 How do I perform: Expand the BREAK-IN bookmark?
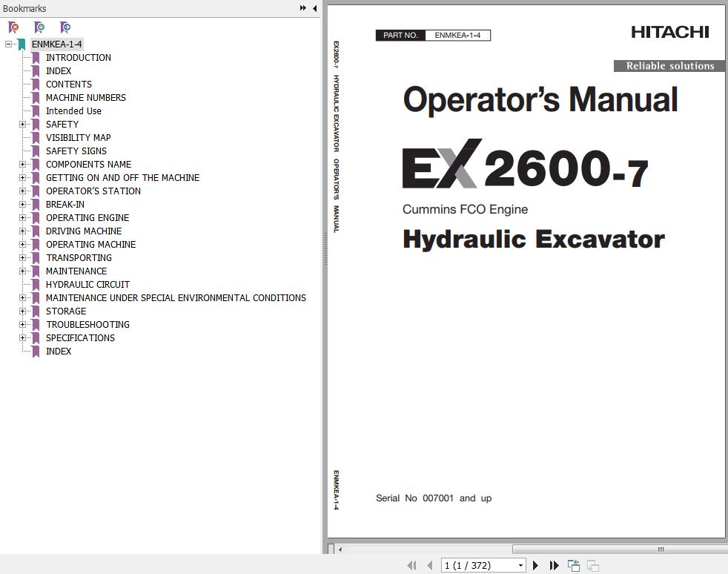pyautogui.click(x=22, y=204)
